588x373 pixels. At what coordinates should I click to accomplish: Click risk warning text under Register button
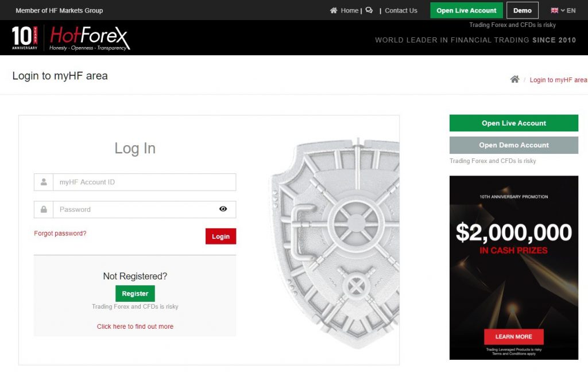pos(135,306)
